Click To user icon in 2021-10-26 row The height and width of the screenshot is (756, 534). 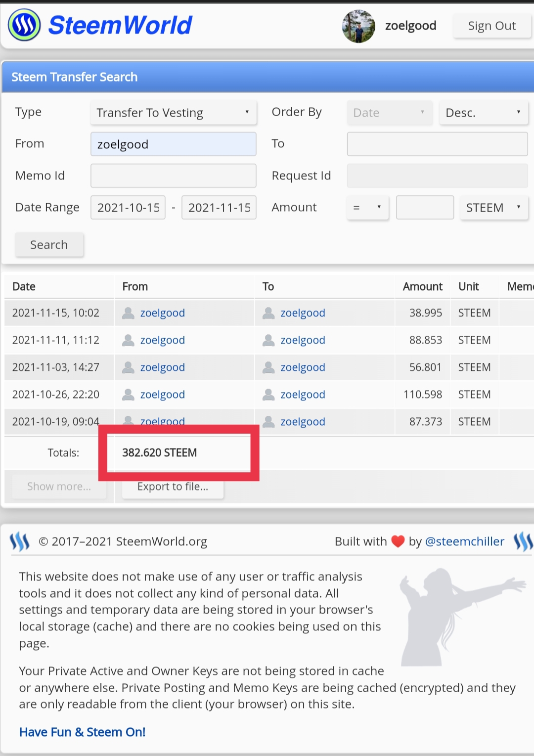[x=268, y=395]
